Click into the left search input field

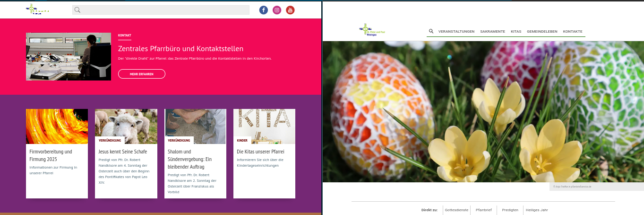(161, 10)
